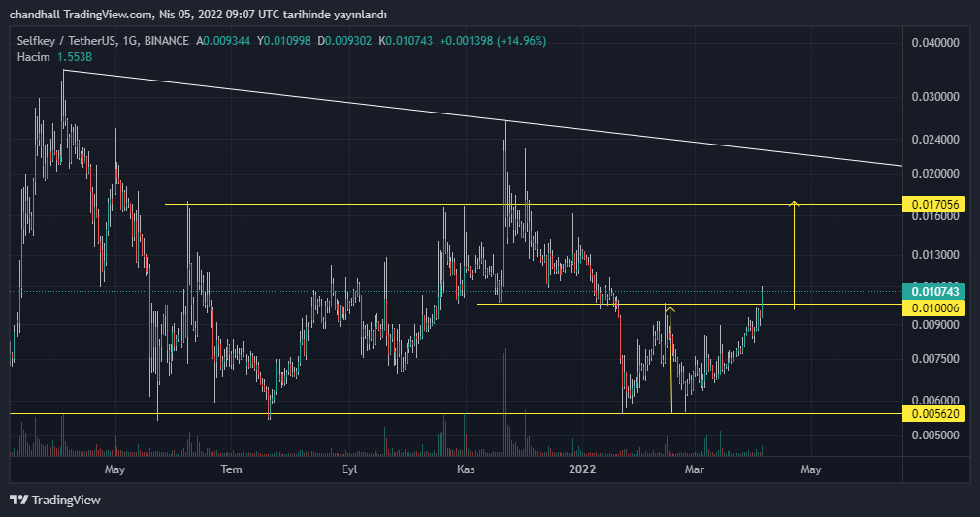Click the 0.013000 axis label
The image size is (980, 517).
935,255
